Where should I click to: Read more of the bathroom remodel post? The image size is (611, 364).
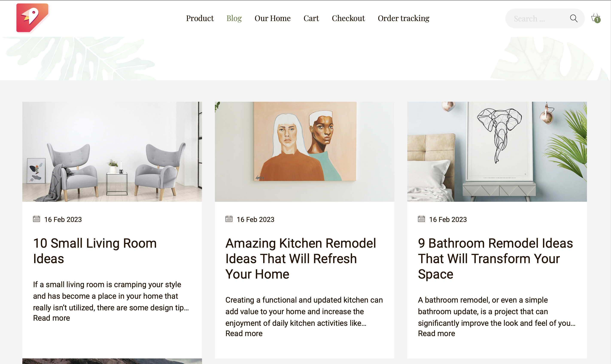[x=436, y=333]
